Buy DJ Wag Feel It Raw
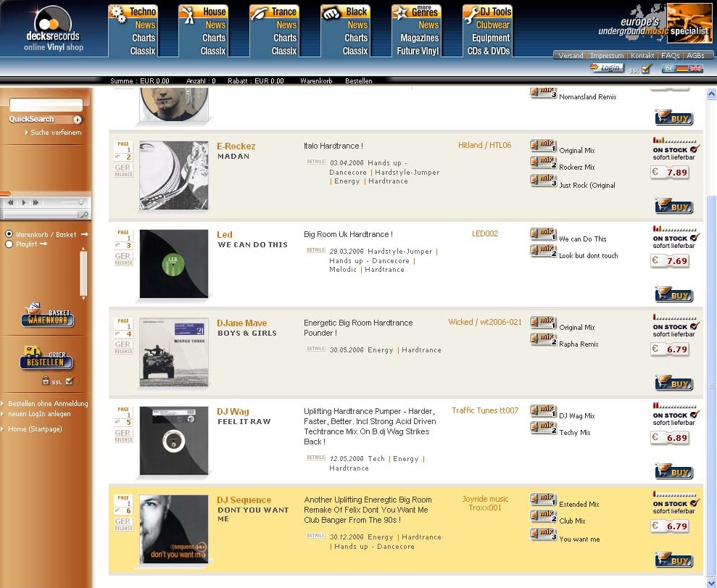The width and height of the screenshot is (717, 588). (674, 471)
